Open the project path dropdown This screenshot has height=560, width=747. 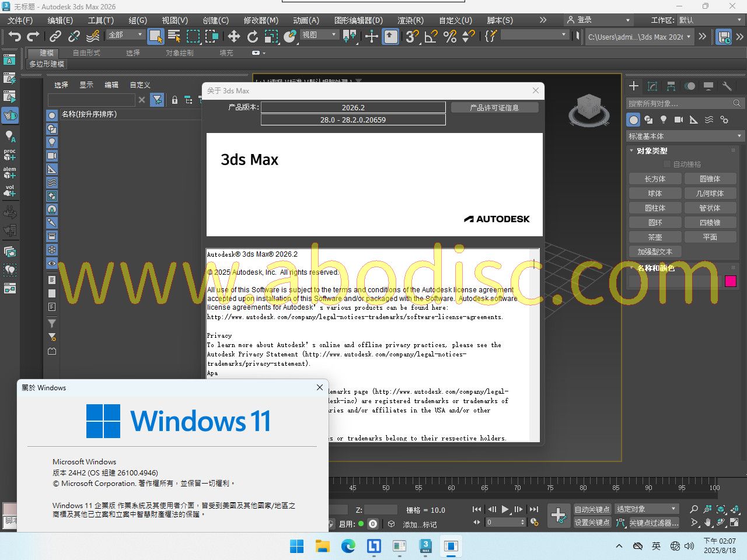(640, 37)
